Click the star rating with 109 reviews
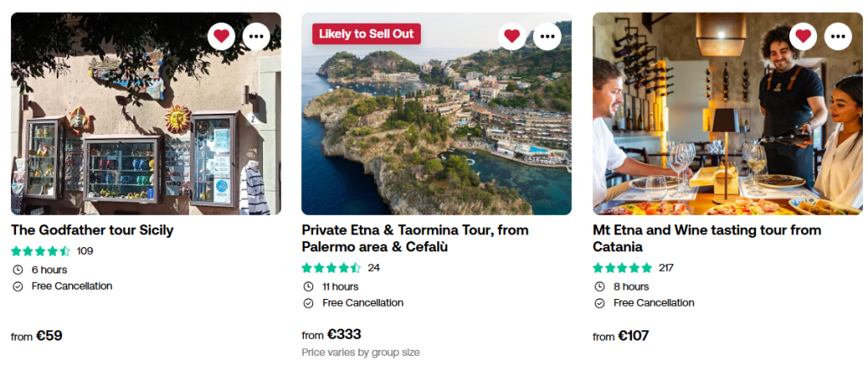868x366 pixels. (41, 251)
